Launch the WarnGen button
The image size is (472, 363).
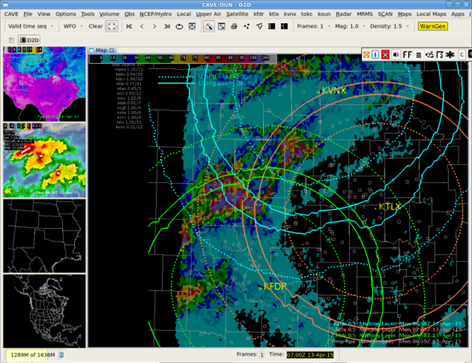[x=432, y=26]
